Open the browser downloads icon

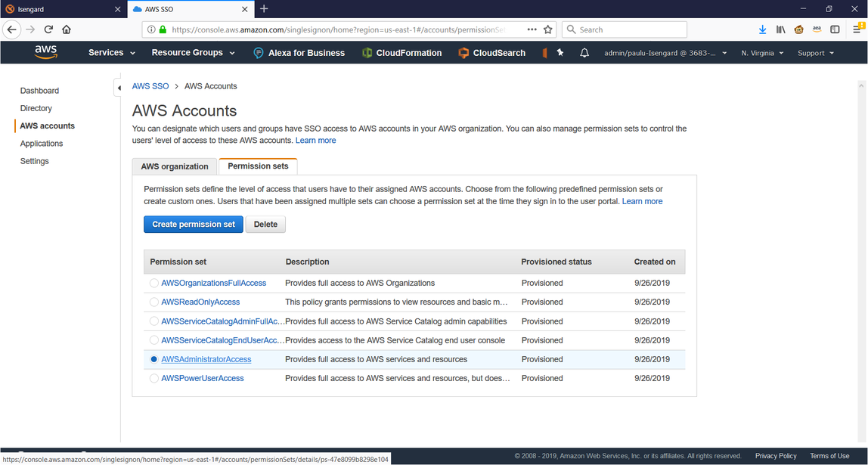(762, 29)
